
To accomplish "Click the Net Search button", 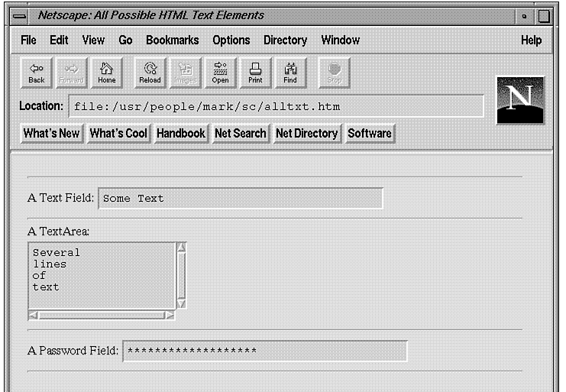I will (240, 133).
